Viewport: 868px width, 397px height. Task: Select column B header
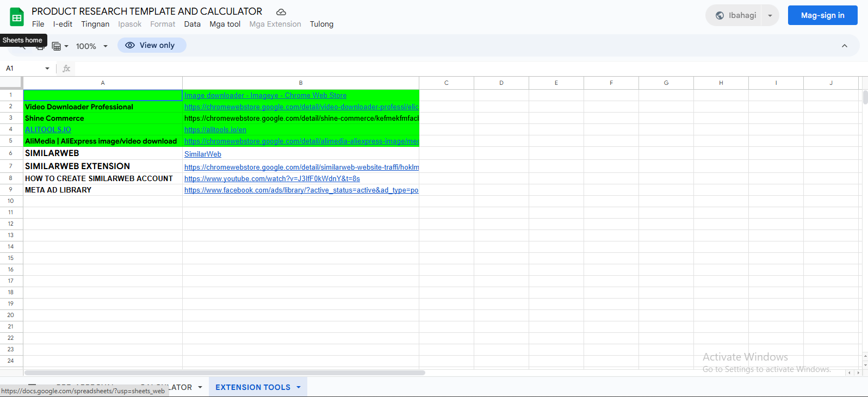click(301, 83)
